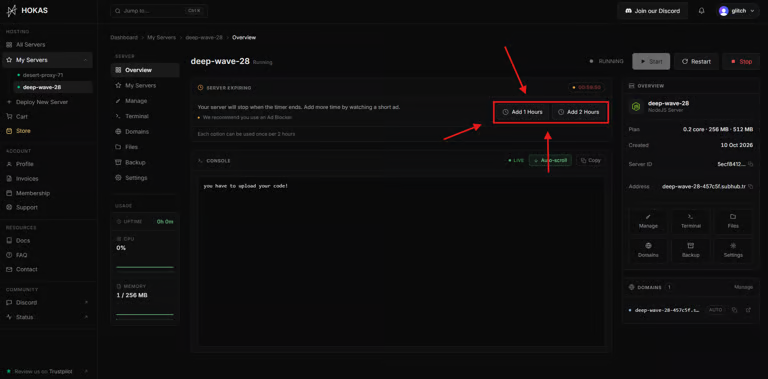
Task: Copy the console output
Action: pyautogui.click(x=590, y=160)
